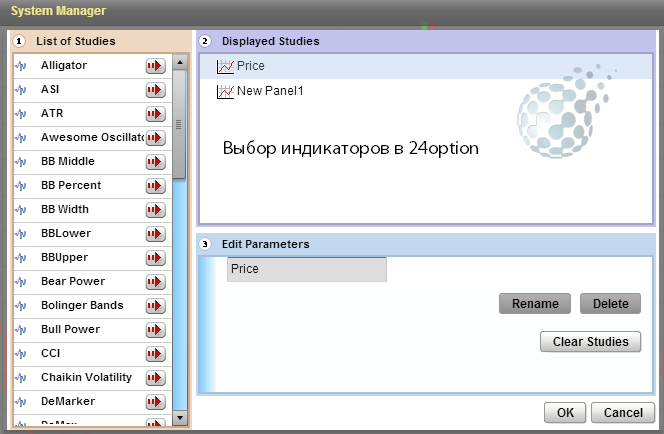
Task: Add DeMarker via its red arrow button
Action: [x=155, y=401]
